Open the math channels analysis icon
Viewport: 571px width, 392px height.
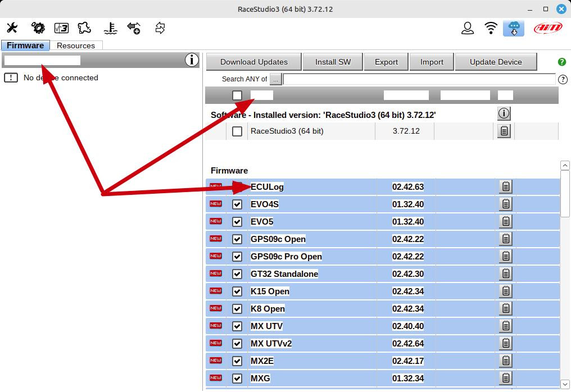pyautogui.click(x=62, y=28)
